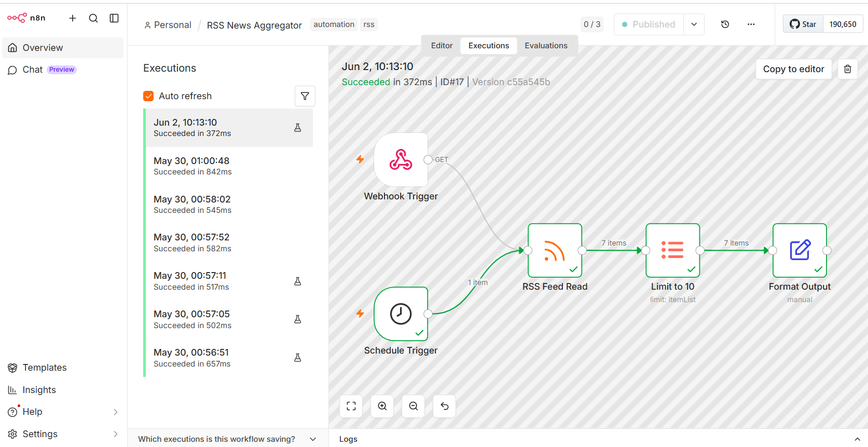This screenshot has height=447, width=868.
Task: Click zoom out canvas button
Action: coord(414,406)
